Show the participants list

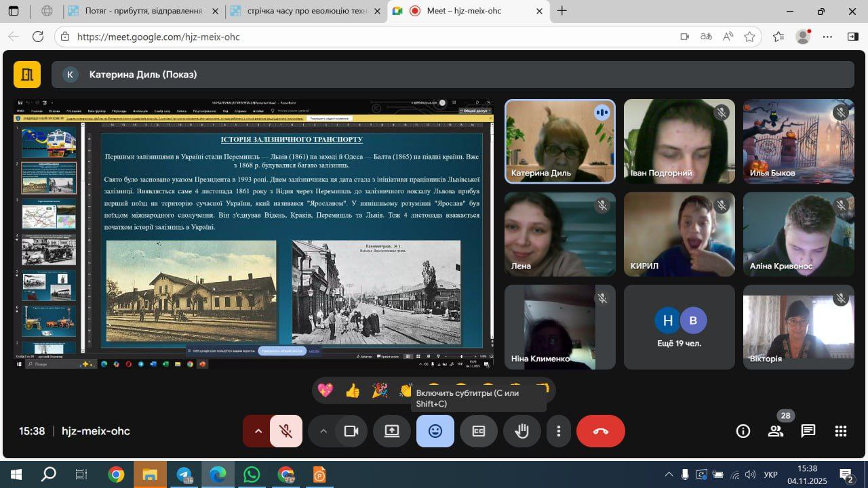coord(775,431)
